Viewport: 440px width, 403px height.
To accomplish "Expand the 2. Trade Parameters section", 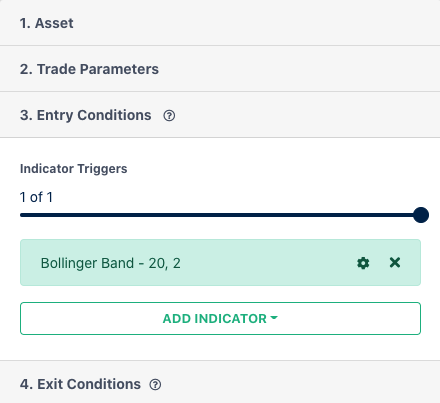I will click(220, 69).
